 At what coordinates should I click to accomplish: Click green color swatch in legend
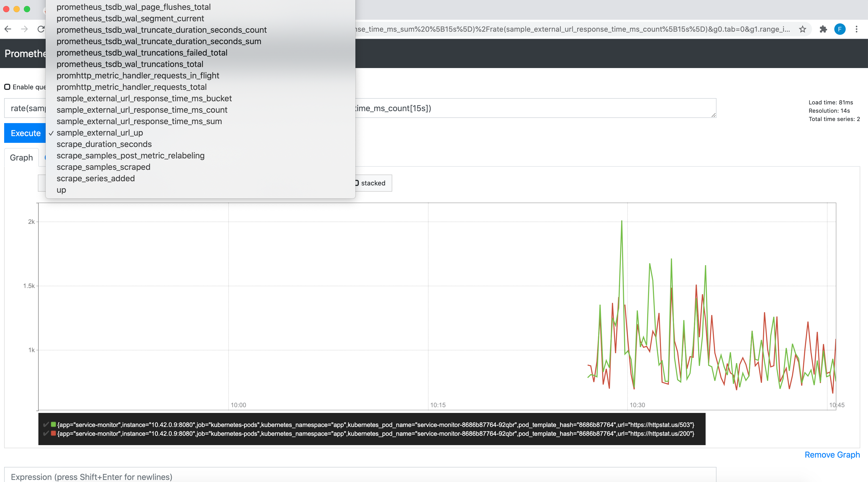(53, 424)
